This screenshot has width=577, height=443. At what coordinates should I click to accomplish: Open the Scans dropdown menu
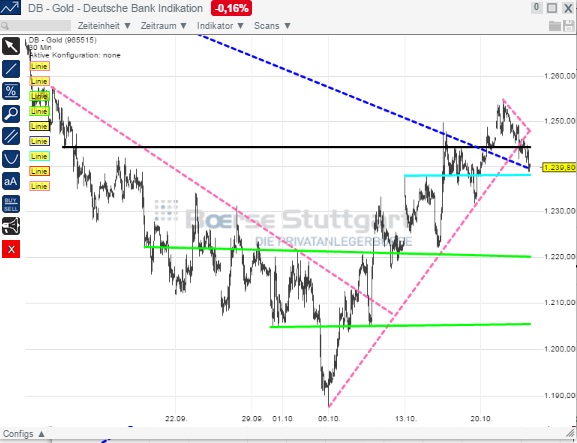(272, 26)
